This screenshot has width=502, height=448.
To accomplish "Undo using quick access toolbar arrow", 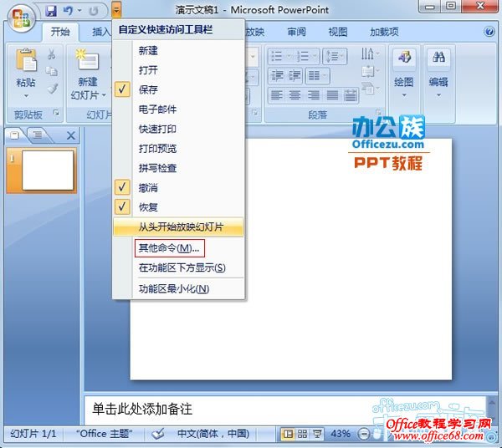I will coord(68,11).
